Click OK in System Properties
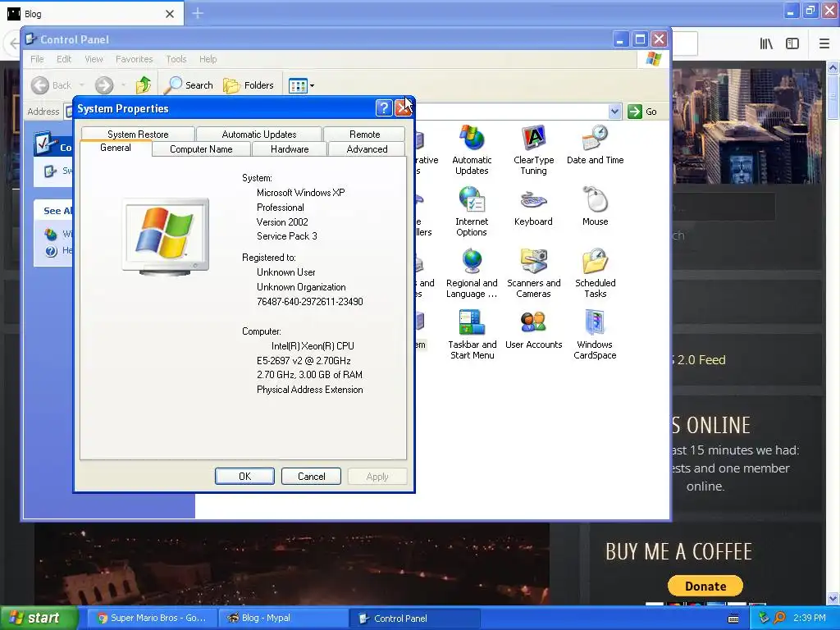 click(244, 477)
